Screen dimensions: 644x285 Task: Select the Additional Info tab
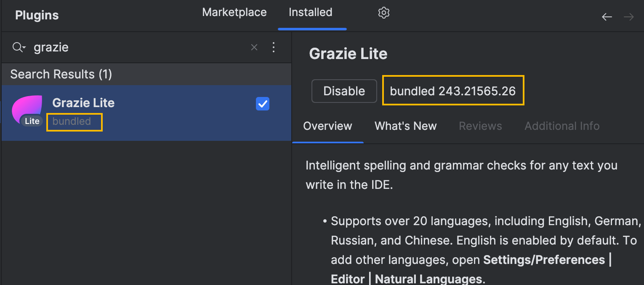tap(562, 126)
